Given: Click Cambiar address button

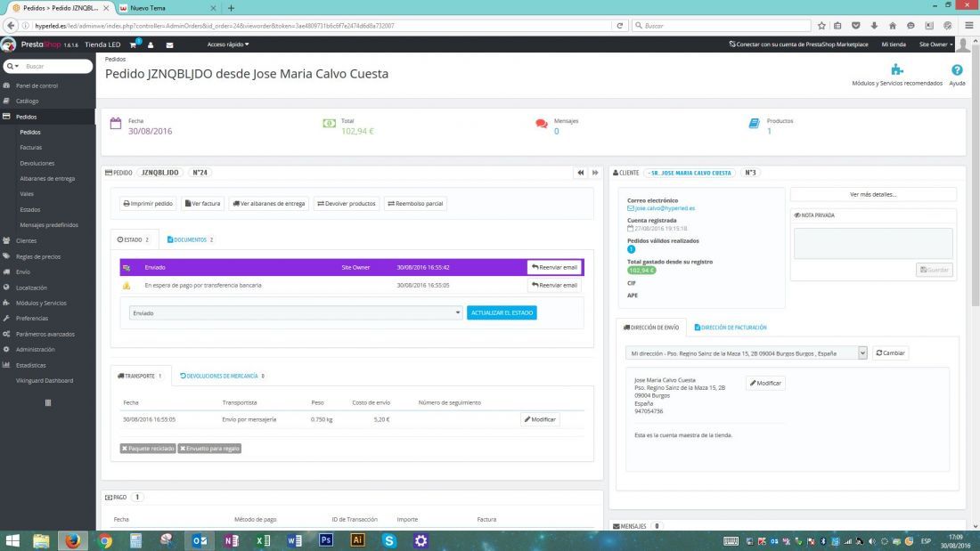Looking at the screenshot, I should pyautogui.click(x=890, y=353).
